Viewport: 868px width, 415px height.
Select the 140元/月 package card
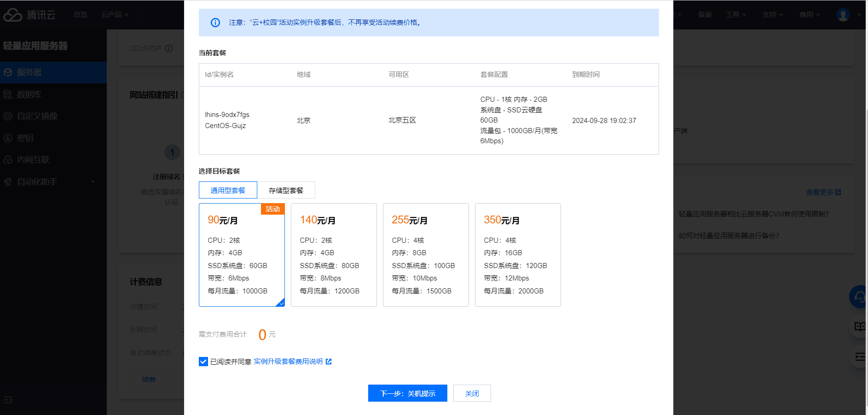tap(334, 255)
